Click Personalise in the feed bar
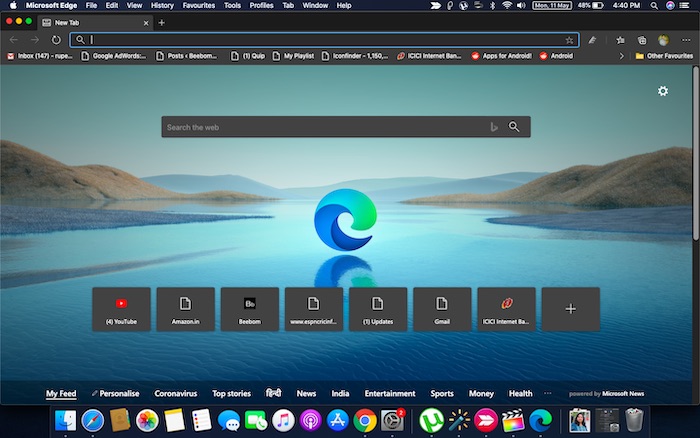This screenshot has width=700, height=438. [116, 393]
